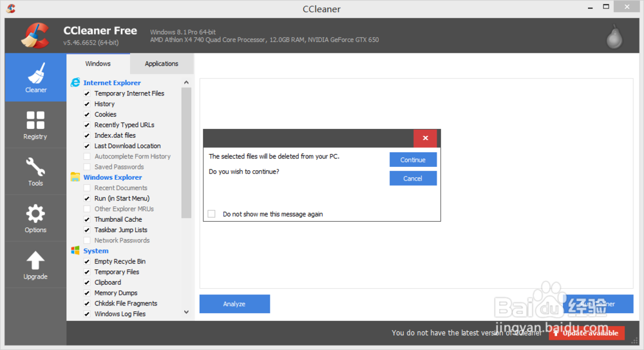The image size is (644, 350).
Task: Click the System Windows flag icon
Action: [75, 251]
